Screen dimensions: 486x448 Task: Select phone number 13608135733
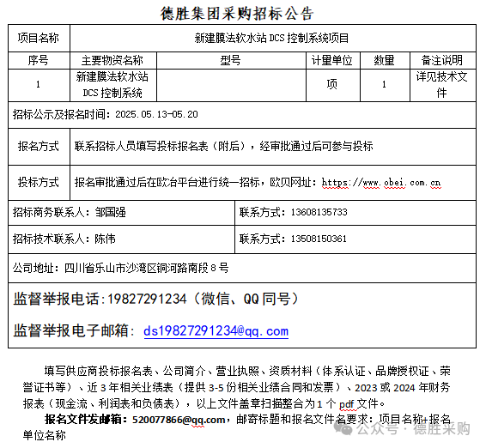point(319,212)
